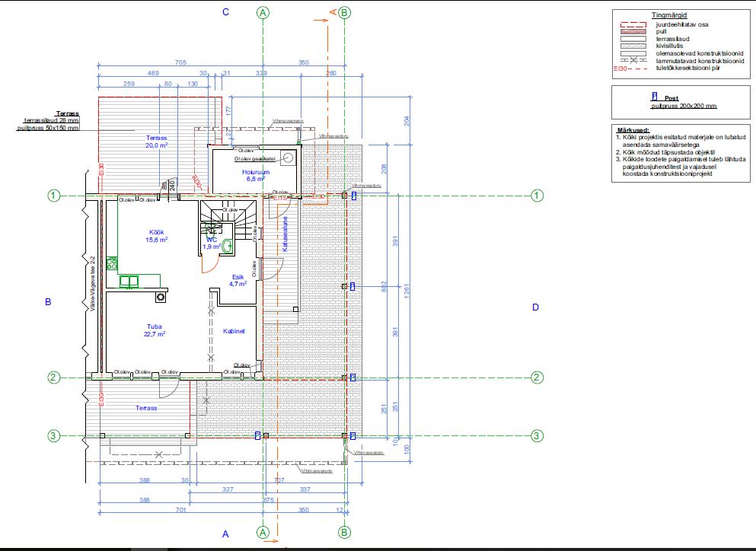Select the elevation letter D on the right
The width and height of the screenshot is (756, 551).
535,307
